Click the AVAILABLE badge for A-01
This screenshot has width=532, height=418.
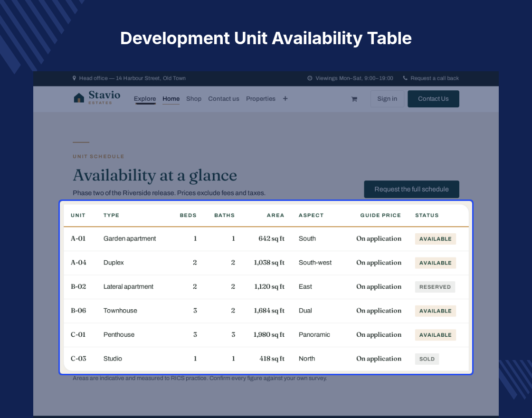[x=435, y=239]
